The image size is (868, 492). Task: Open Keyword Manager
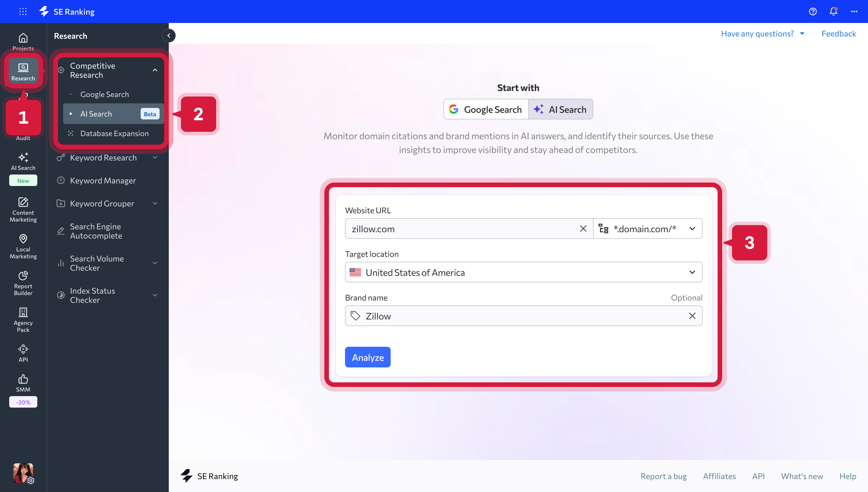[x=103, y=181]
